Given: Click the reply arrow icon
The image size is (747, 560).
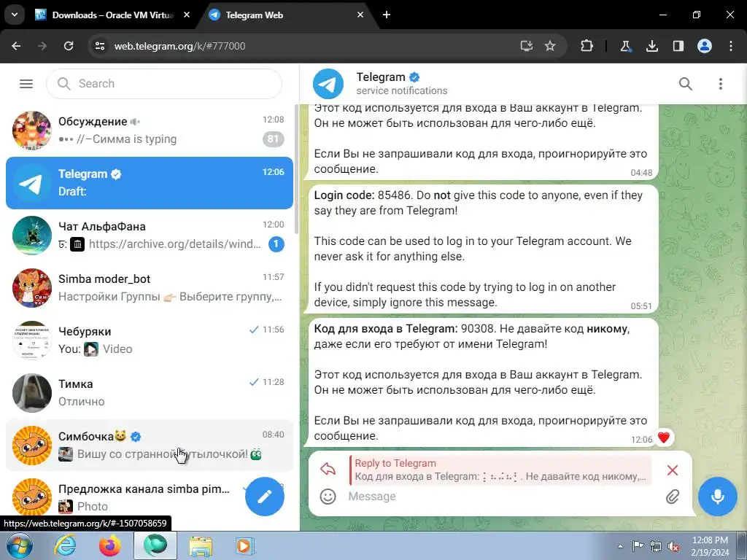Looking at the screenshot, I should pyautogui.click(x=328, y=470).
